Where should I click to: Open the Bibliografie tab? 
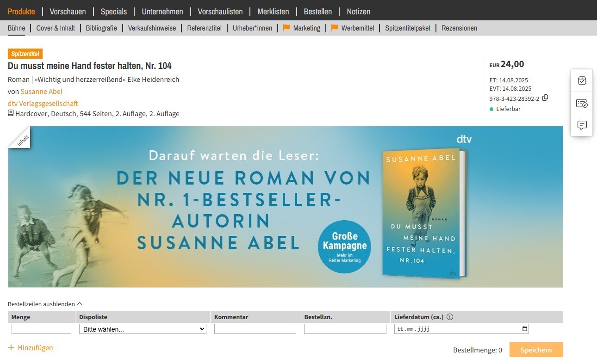pos(101,28)
